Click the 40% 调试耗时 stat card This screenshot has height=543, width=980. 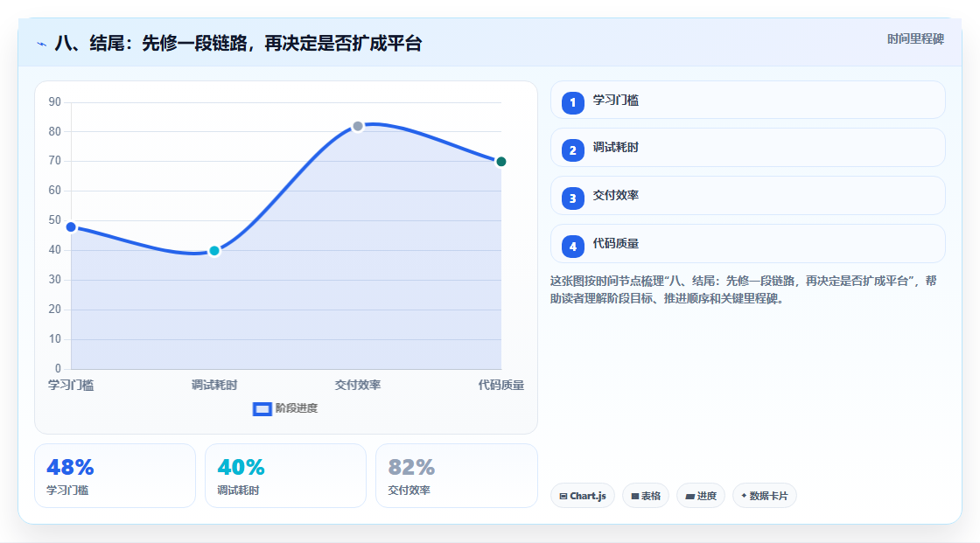click(285, 476)
